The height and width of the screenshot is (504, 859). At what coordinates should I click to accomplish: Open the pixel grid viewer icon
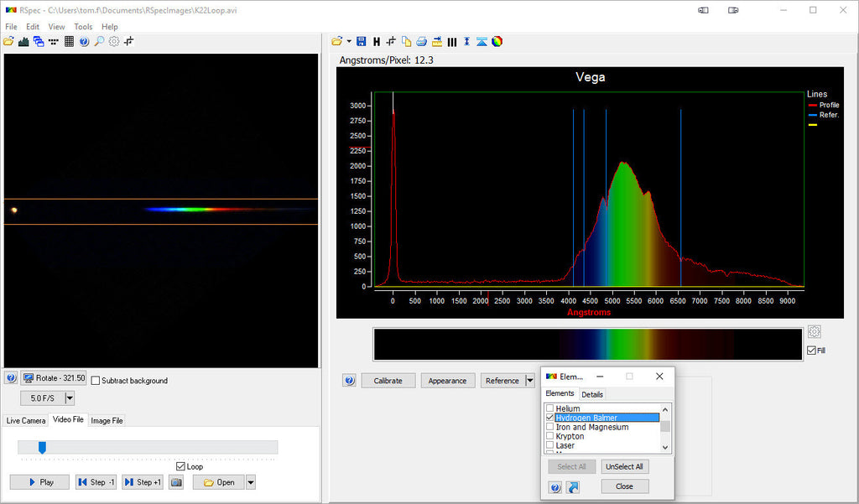click(68, 41)
